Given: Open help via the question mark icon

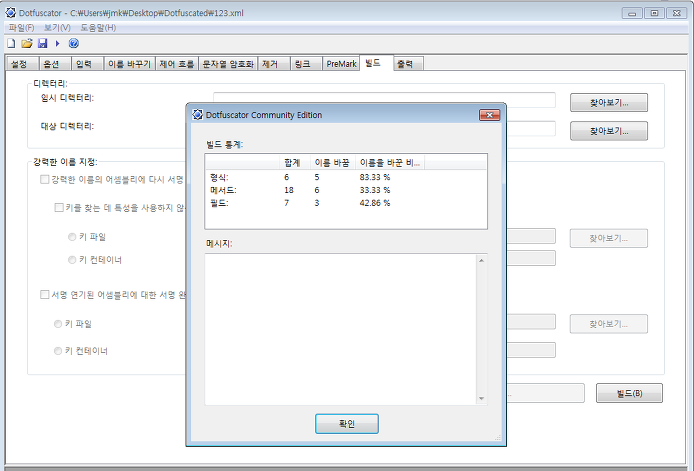Looking at the screenshot, I should (73, 43).
